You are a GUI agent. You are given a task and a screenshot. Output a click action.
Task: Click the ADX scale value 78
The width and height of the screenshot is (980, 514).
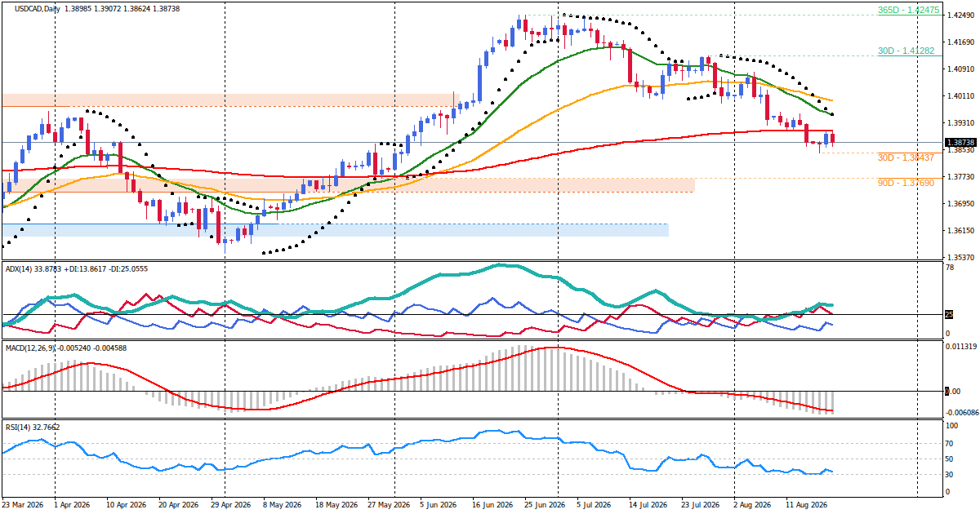[951, 268]
